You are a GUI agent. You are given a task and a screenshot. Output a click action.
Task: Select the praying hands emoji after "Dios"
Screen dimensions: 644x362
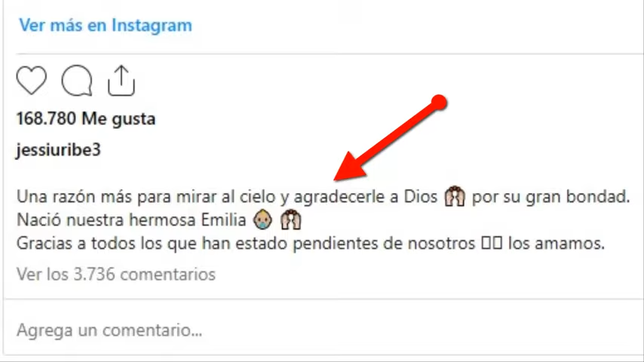[x=455, y=196]
